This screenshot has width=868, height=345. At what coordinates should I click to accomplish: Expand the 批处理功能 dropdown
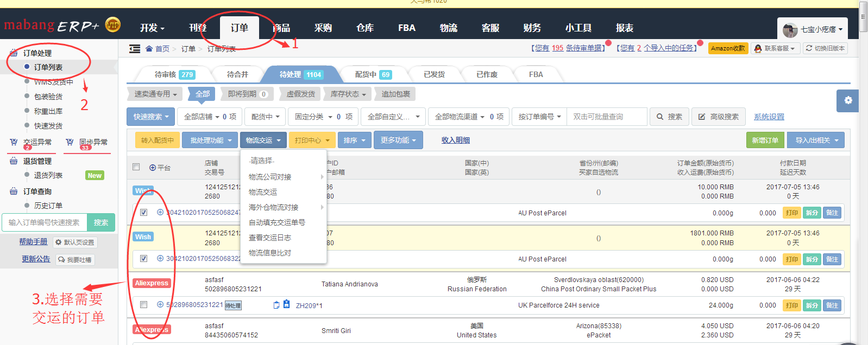coord(211,140)
